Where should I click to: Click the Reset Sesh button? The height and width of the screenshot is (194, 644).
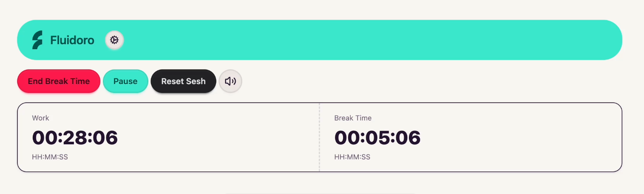pos(183,81)
